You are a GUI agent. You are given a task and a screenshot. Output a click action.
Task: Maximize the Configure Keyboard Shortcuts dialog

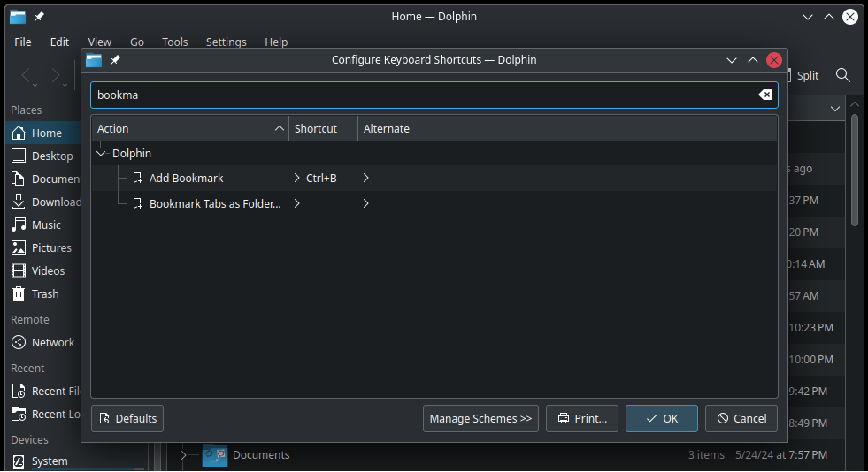tap(753, 60)
